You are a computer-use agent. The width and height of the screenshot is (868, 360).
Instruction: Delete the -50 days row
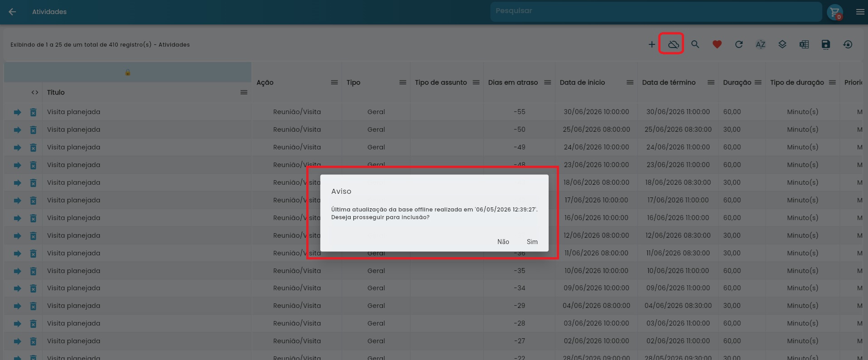coord(33,130)
